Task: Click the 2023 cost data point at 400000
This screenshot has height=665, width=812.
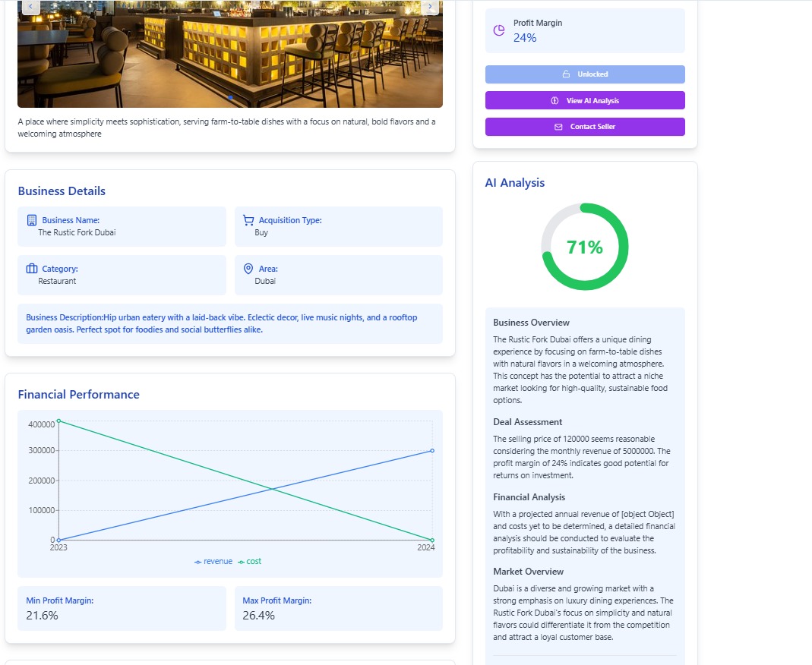Action: pos(58,421)
